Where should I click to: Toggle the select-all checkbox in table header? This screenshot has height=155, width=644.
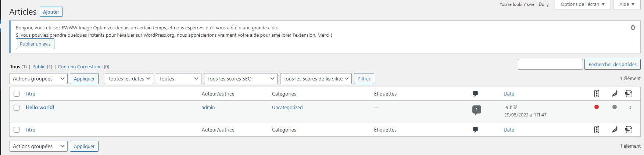[x=17, y=94]
